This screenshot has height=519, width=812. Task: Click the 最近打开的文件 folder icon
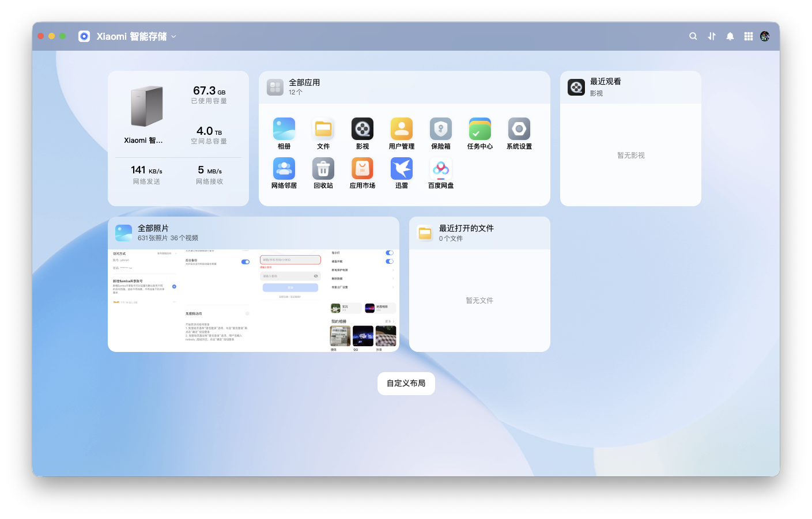tap(425, 233)
